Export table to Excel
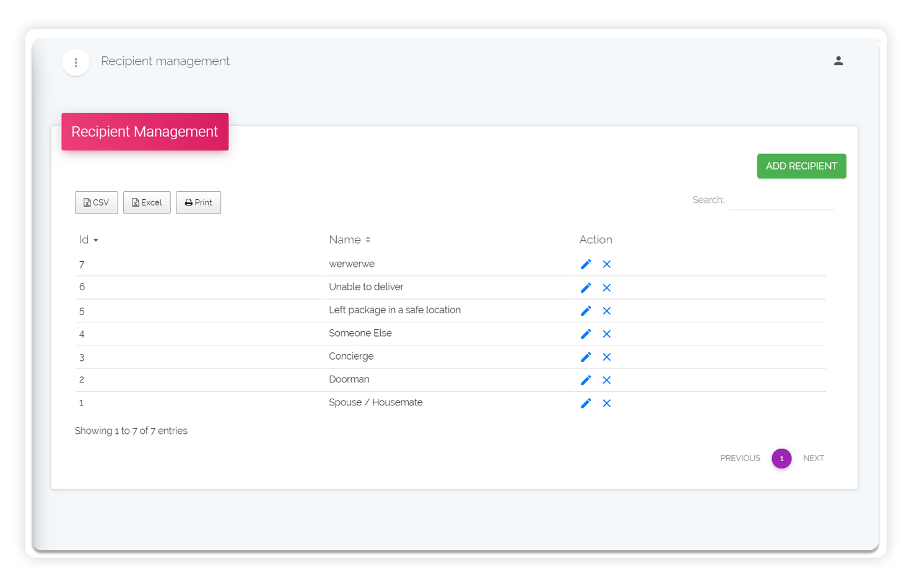This screenshot has height=588, width=917. (147, 202)
